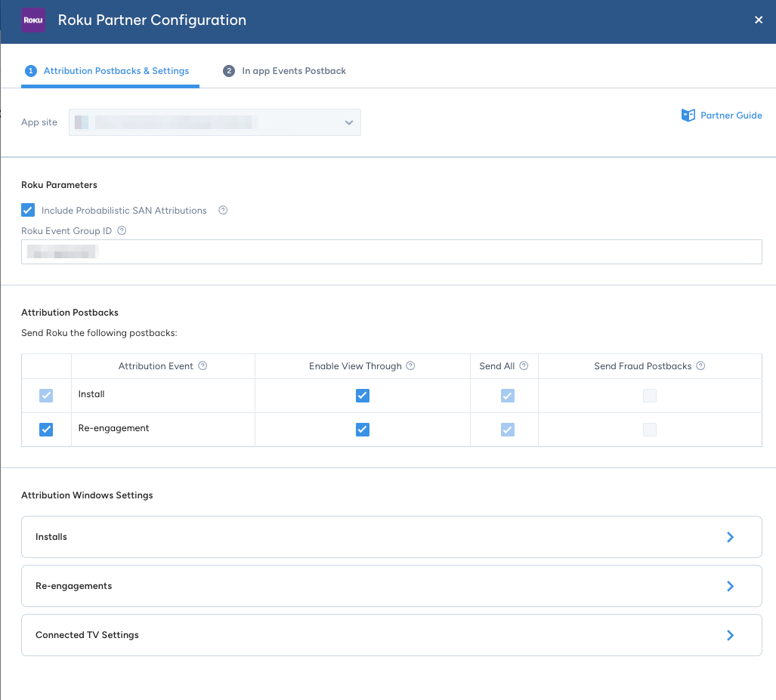Click step 1 number badge icon

coord(31,71)
